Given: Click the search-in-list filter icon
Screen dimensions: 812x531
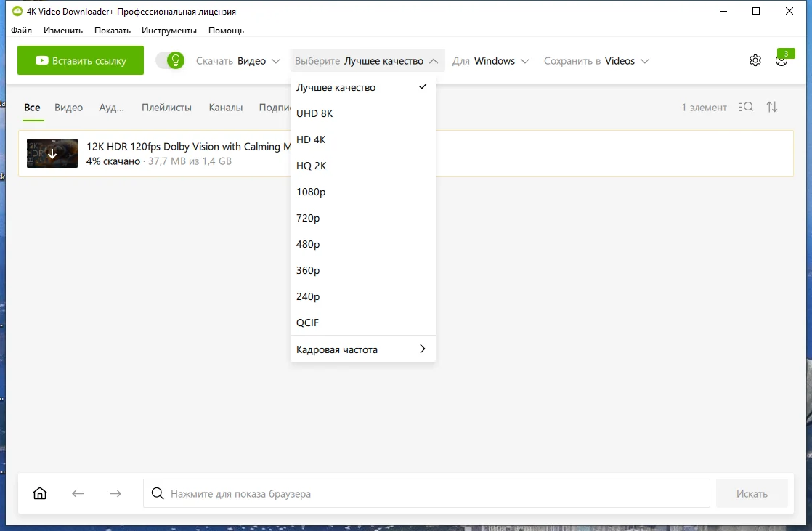Looking at the screenshot, I should pos(746,107).
